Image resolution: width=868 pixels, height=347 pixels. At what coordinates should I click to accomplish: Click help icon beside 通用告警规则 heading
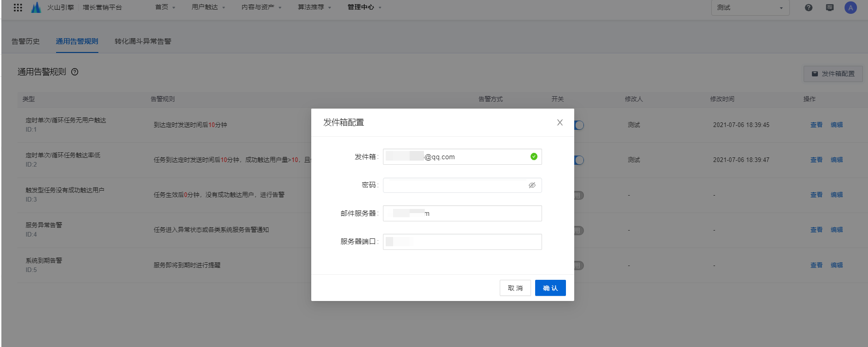point(75,72)
